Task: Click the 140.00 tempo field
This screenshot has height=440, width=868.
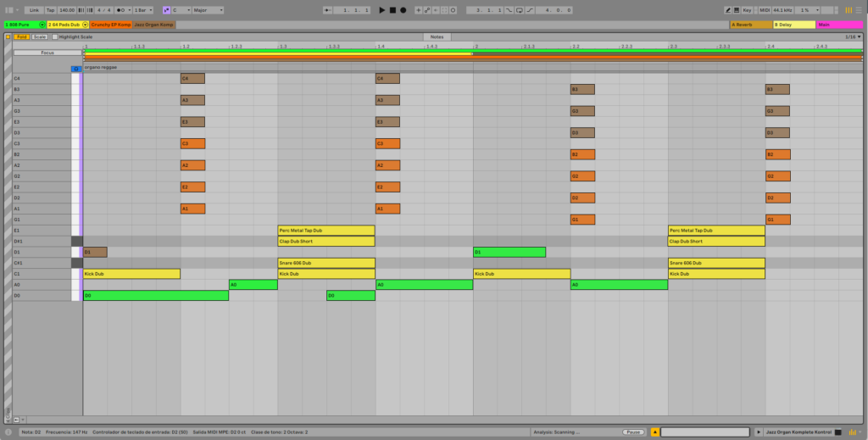Action: (x=66, y=10)
